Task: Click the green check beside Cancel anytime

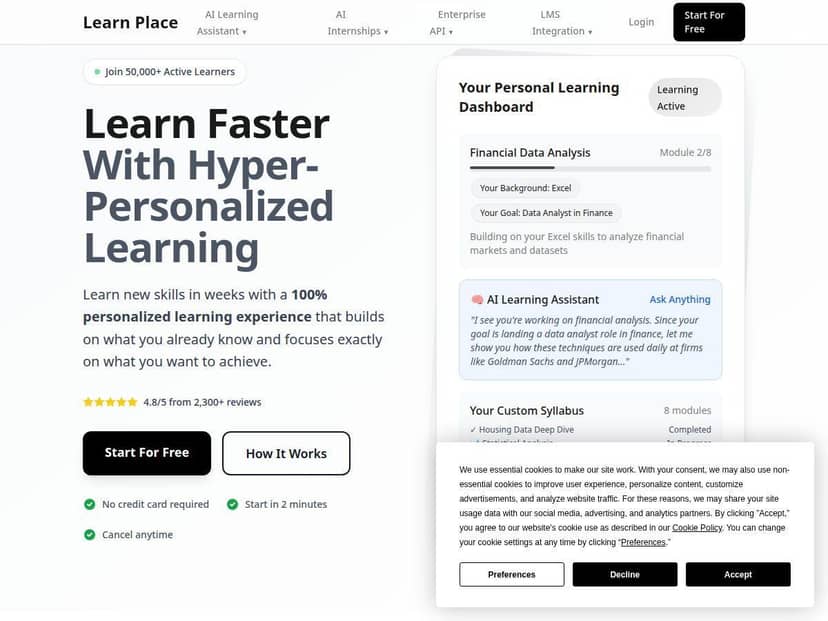Action: click(88, 535)
